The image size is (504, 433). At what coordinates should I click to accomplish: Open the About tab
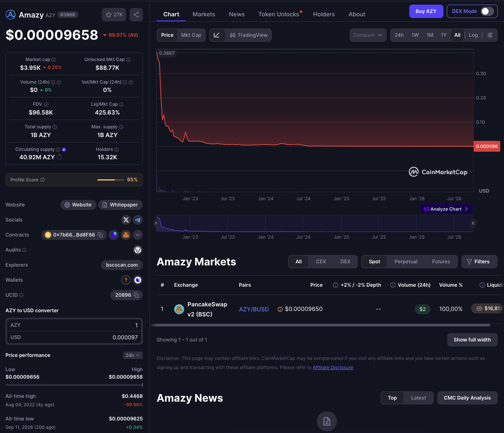tap(357, 14)
